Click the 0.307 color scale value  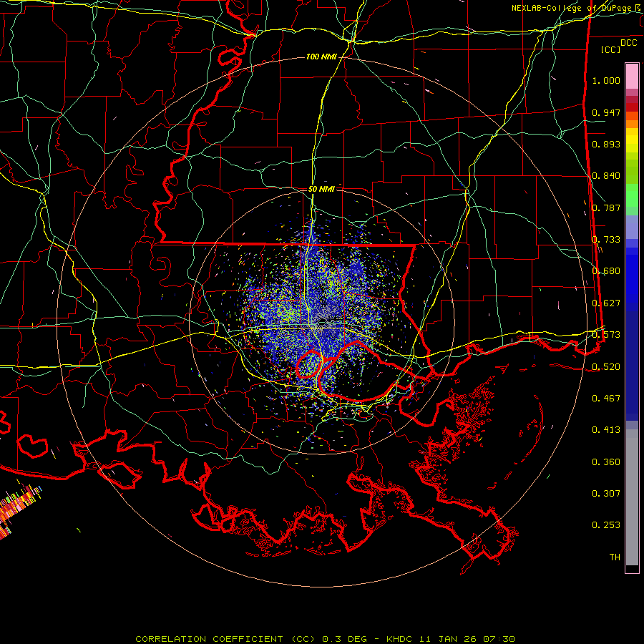(x=606, y=494)
